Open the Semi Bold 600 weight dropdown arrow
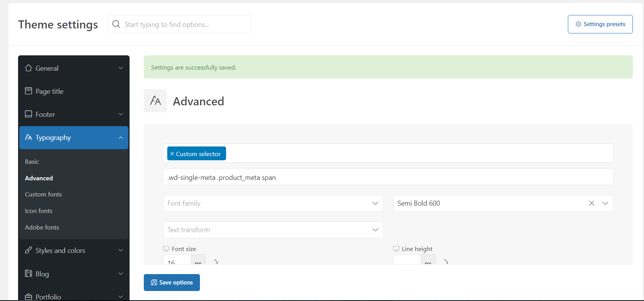Viewport: 644px width, 301px height. pyautogui.click(x=605, y=203)
